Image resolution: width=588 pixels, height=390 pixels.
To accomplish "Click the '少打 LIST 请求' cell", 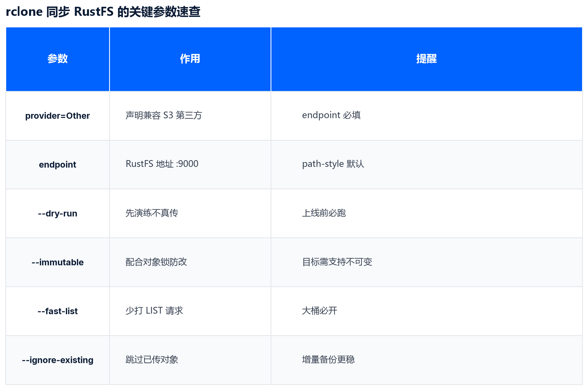I will click(x=190, y=311).
